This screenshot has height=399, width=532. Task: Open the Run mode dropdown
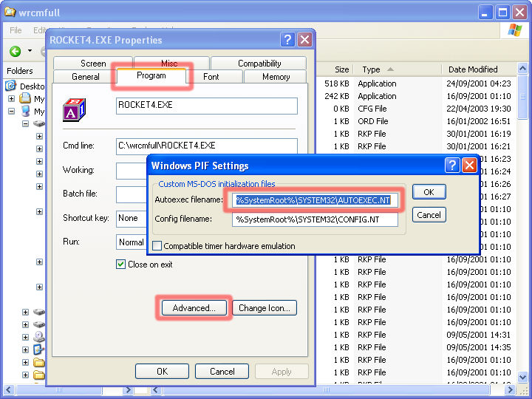pyautogui.click(x=132, y=242)
